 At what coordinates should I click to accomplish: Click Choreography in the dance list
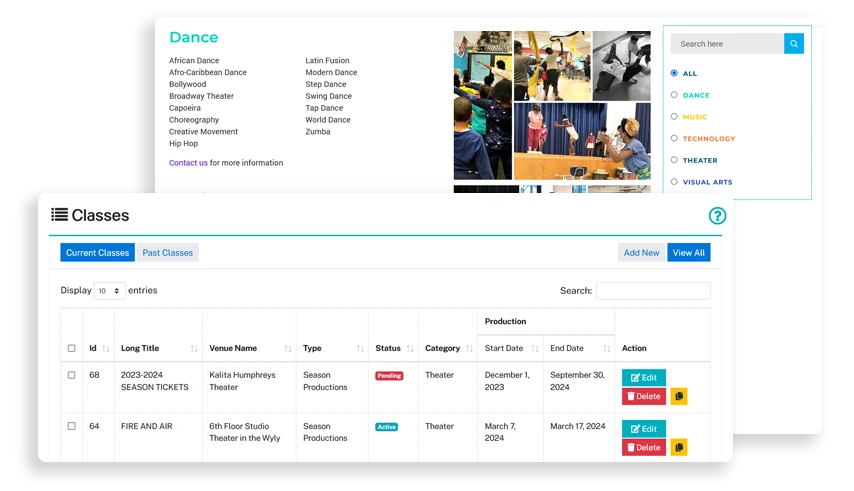tap(194, 120)
